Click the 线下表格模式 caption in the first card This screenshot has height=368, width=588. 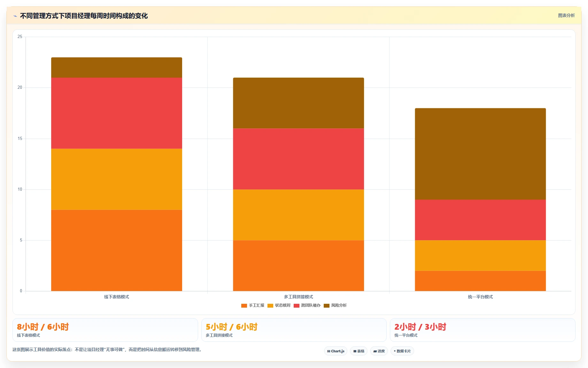click(28, 335)
